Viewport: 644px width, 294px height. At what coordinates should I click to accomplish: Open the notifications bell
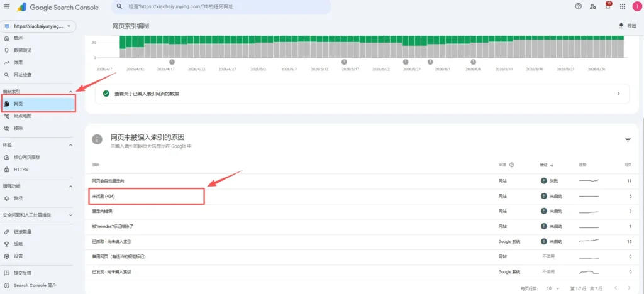tap(608, 6)
